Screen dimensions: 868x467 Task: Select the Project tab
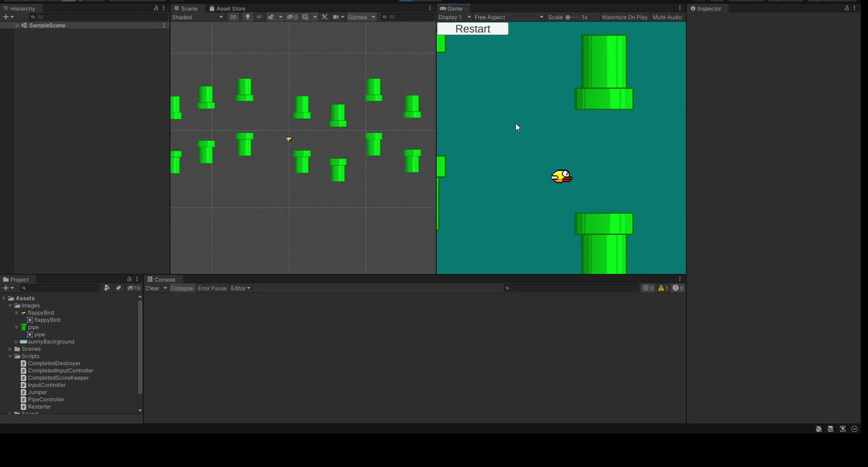pos(16,280)
